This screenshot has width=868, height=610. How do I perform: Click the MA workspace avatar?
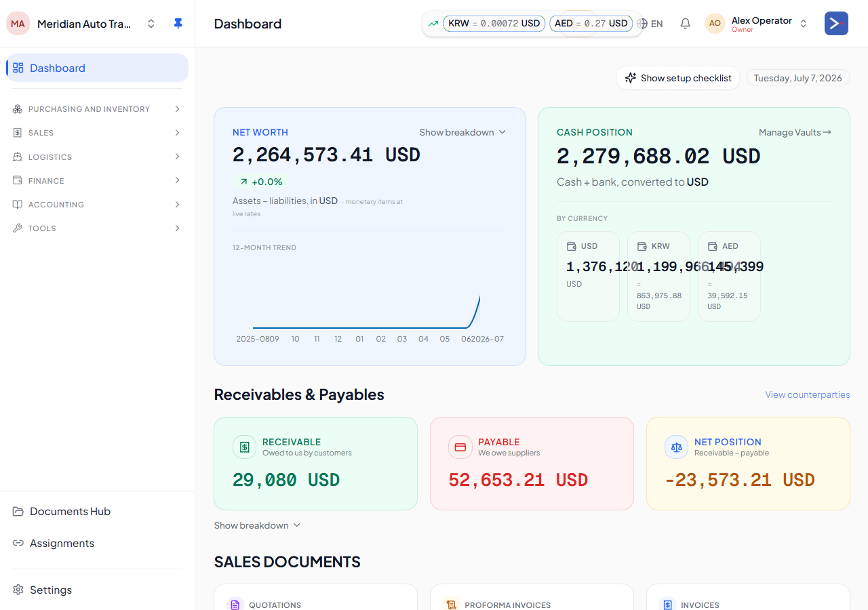(x=18, y=24)
